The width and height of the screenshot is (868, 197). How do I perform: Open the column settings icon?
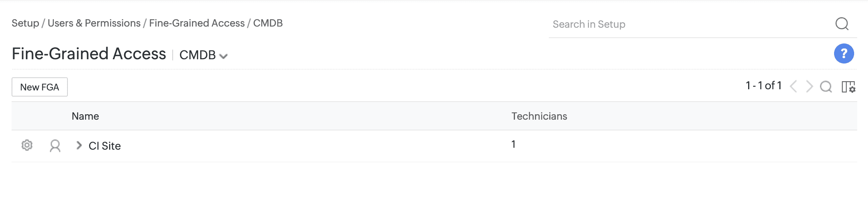848,87
